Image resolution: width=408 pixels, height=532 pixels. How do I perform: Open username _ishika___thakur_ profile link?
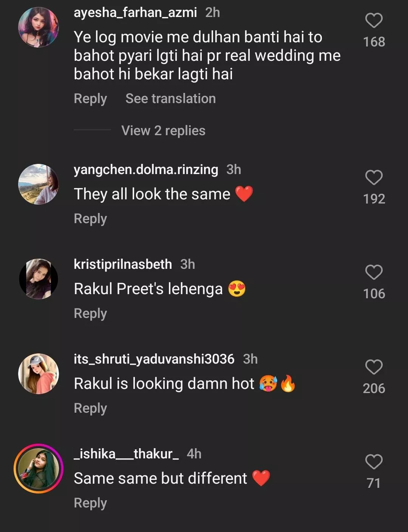click(126, 453)
